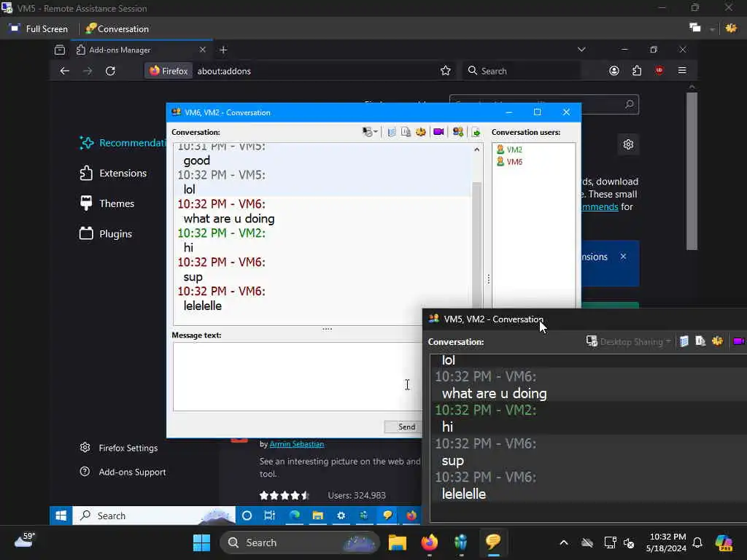
Task: Click the windows switcher icon in remote toolbar
Action: tap(695, 28)
